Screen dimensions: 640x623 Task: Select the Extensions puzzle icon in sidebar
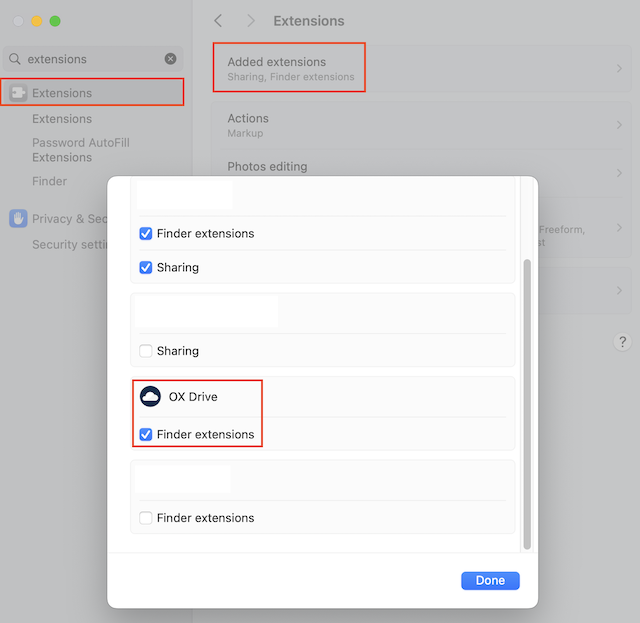tap(18, 93)
